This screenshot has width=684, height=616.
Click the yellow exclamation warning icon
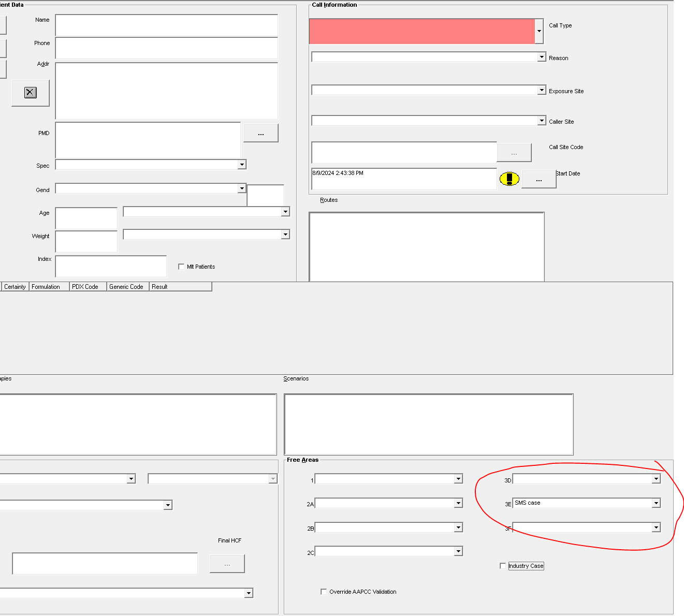click(x=509, y=179)
